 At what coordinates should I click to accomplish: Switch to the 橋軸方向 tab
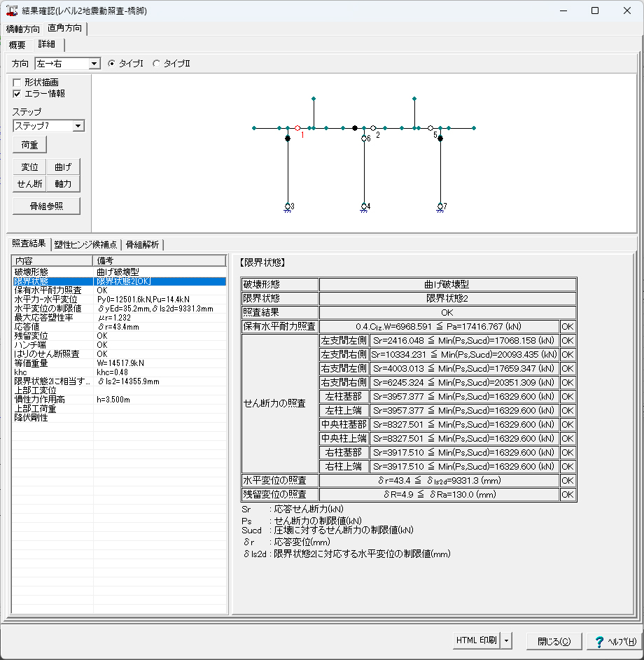coord(23,29)
